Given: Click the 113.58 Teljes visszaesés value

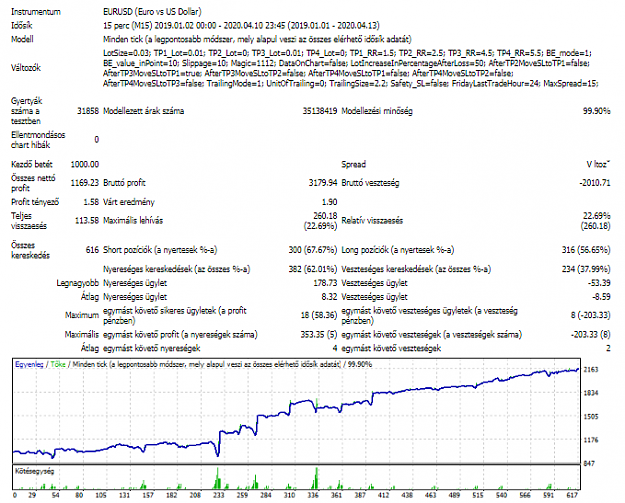Looking at the screenshot, I should click(x=86, y=220).
